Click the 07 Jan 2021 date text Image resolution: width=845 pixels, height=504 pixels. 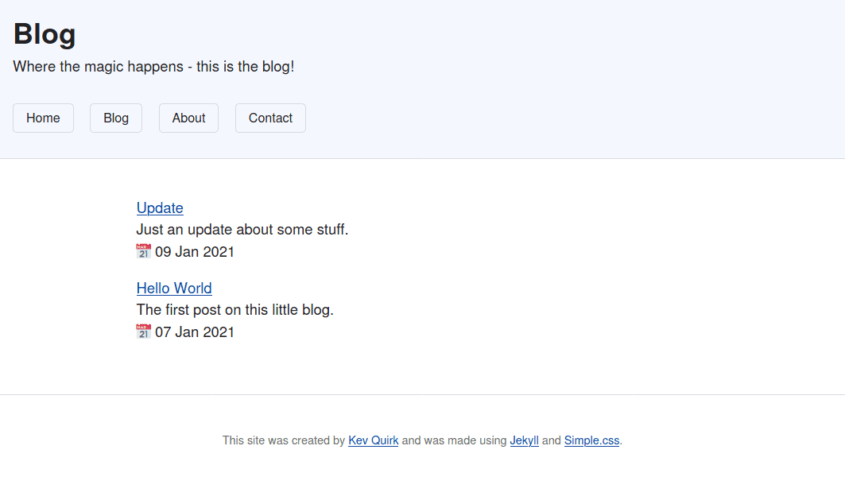pyautogui.click(x=195, y=331)
